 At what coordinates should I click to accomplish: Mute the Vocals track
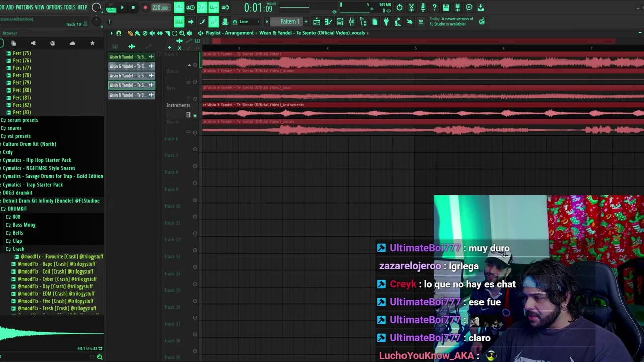tap(195, 132)
